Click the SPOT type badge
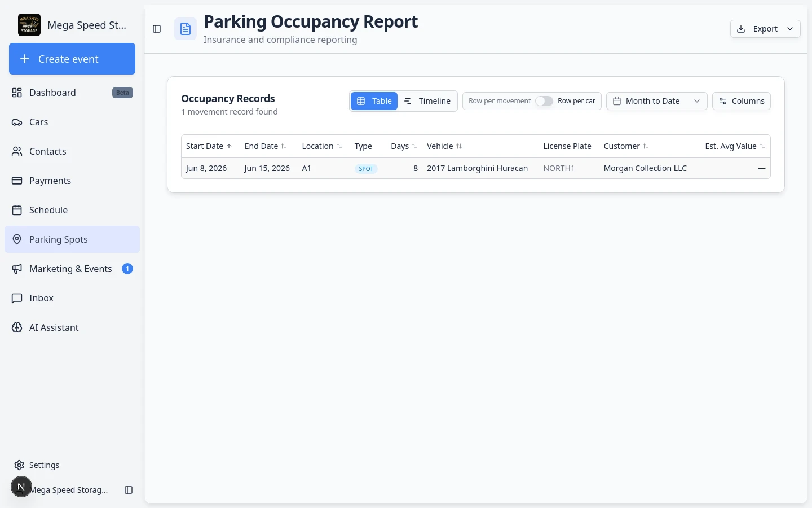Viewport: 812px width, 508px height. [x=367, y=169]
